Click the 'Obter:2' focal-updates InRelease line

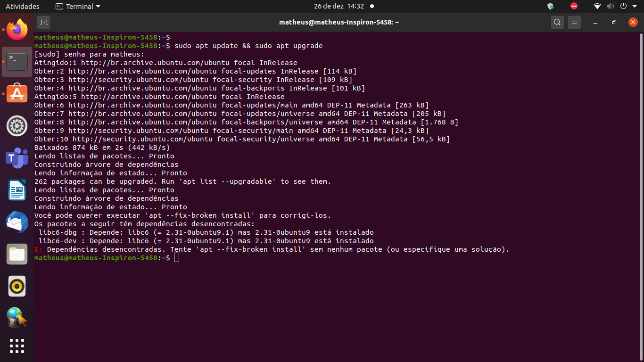[x=196, y=71]
